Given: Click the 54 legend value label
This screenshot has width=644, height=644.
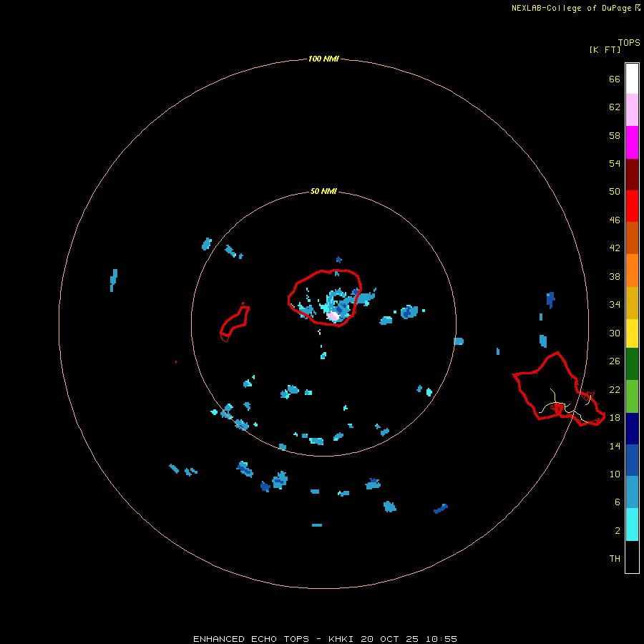Looking at the screenshot, I should tap(615, 163).
